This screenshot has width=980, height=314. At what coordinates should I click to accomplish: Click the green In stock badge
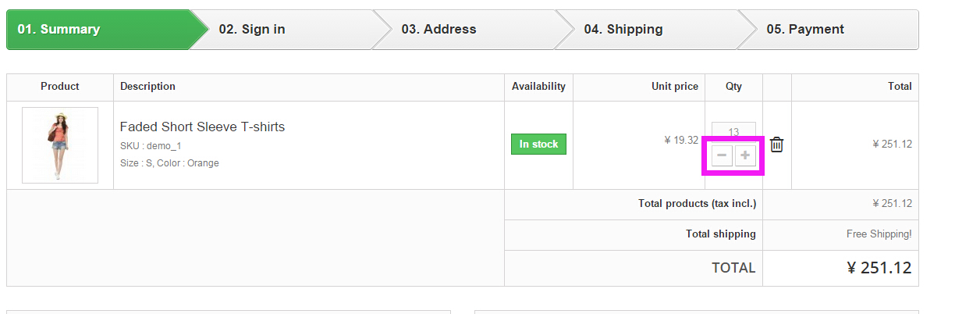tap(538, 145)
